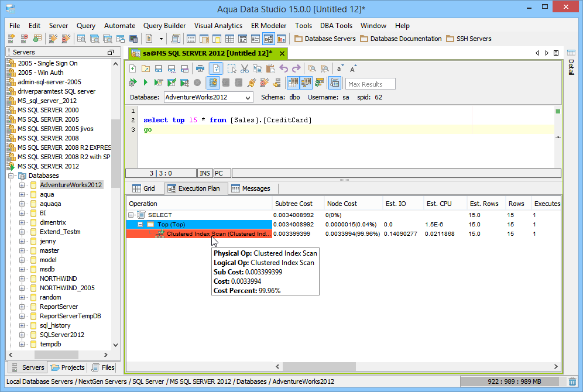Toggle the highlighted execution plan tree button
Viewport: 583px width, 392px height.
point(306,82)
